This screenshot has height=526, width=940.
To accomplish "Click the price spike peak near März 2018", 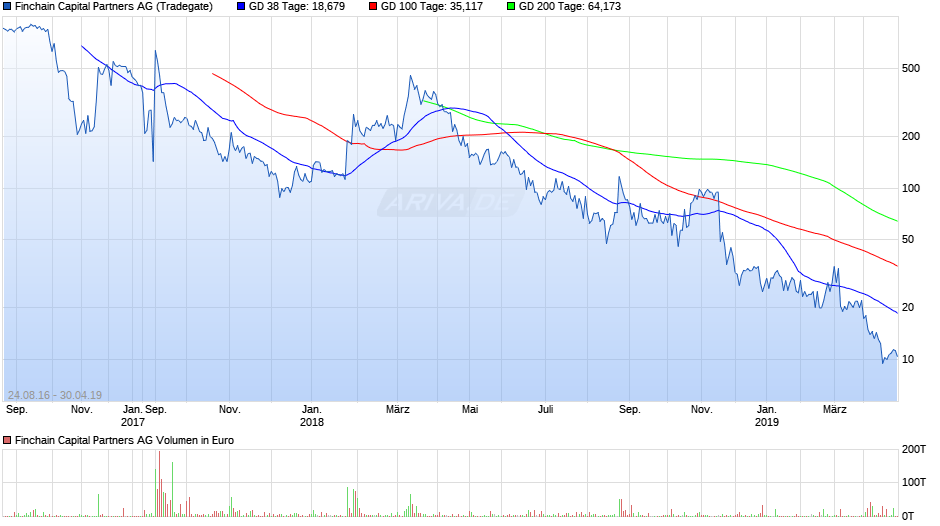I will click(411, 76).
